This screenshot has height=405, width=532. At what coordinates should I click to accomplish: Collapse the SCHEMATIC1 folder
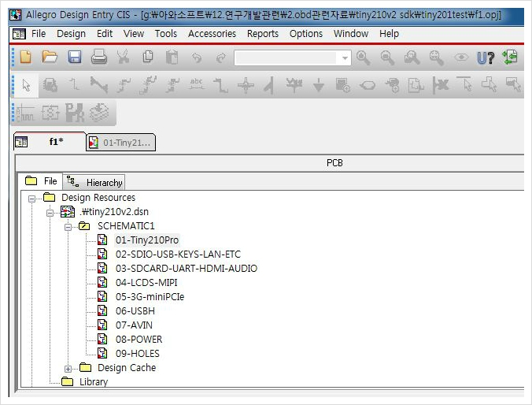pos(68,227)
